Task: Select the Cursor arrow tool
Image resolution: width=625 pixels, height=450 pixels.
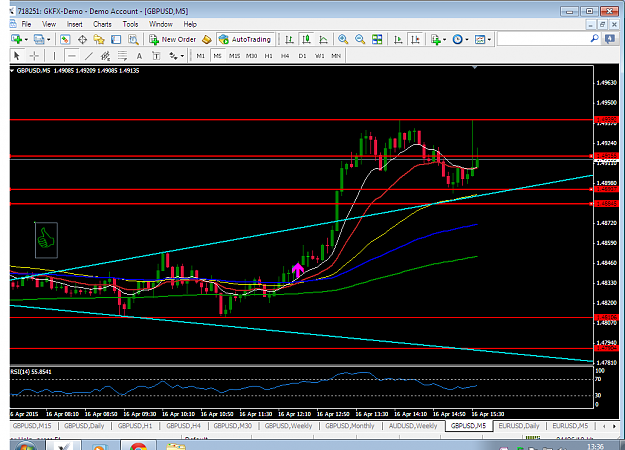Action: click(x=17, y=56)
